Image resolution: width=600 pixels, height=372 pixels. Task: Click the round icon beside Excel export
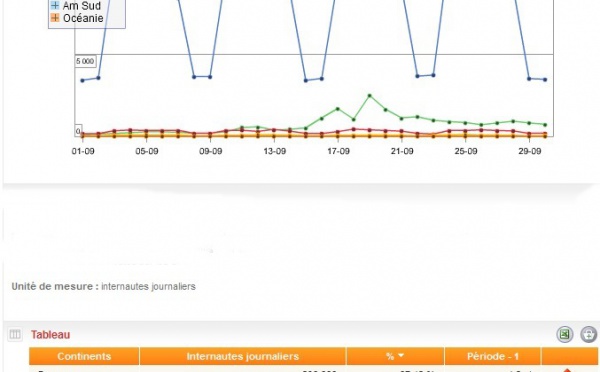589,334
